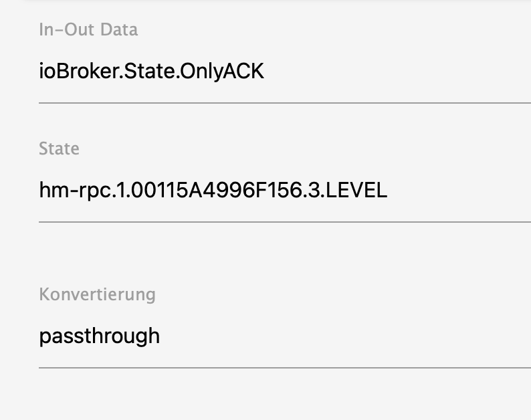Click the "In-Out Data" label
This screenshot has width=531, height=420.
[88, 30]
